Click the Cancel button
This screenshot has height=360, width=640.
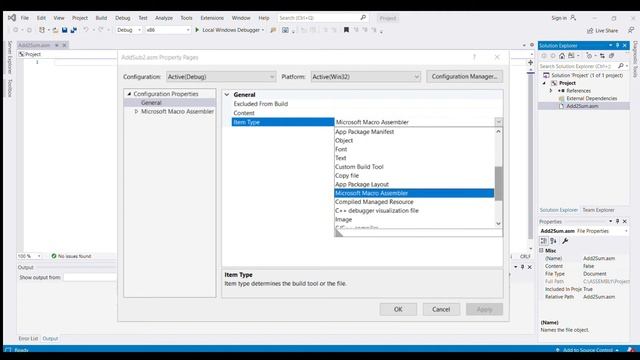coord(441,309)
